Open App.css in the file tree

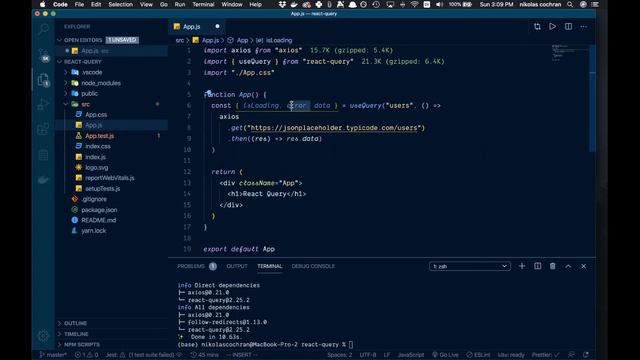96,115
